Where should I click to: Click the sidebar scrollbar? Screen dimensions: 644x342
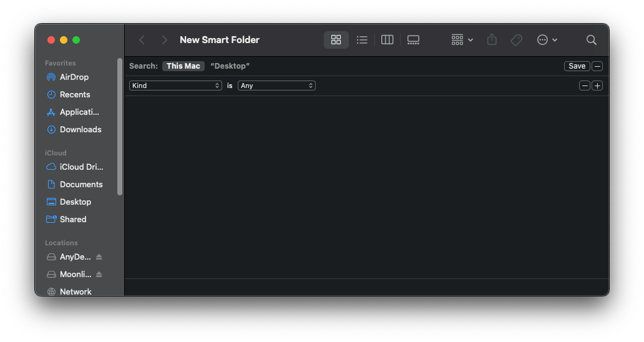(120, 127)
